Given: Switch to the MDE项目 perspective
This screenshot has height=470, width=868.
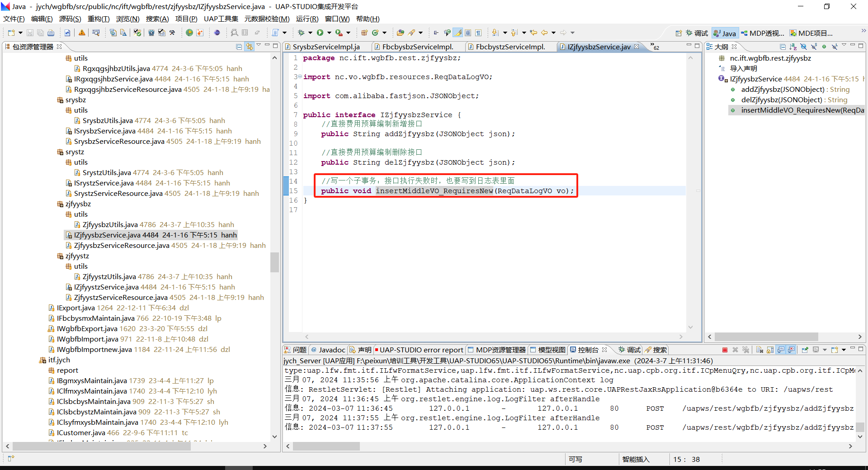Looking at the screenshot, I should tap(811, 33).
